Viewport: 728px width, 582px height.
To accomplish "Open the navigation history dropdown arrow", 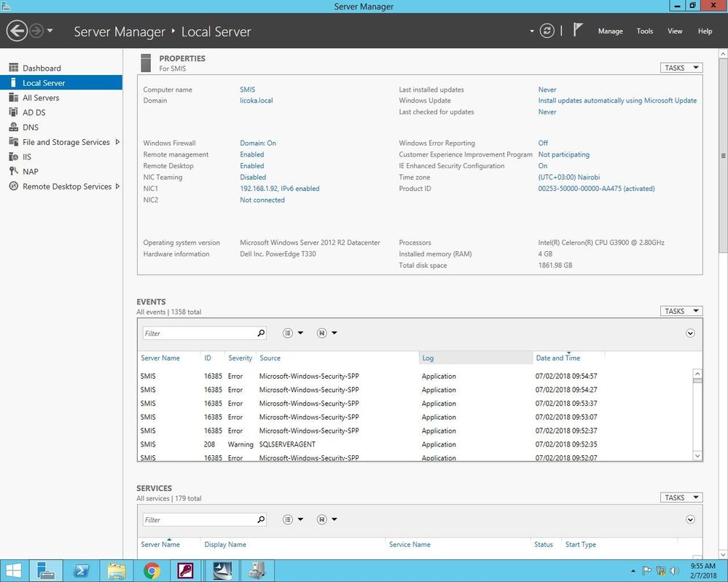I will tap(50, 31).
